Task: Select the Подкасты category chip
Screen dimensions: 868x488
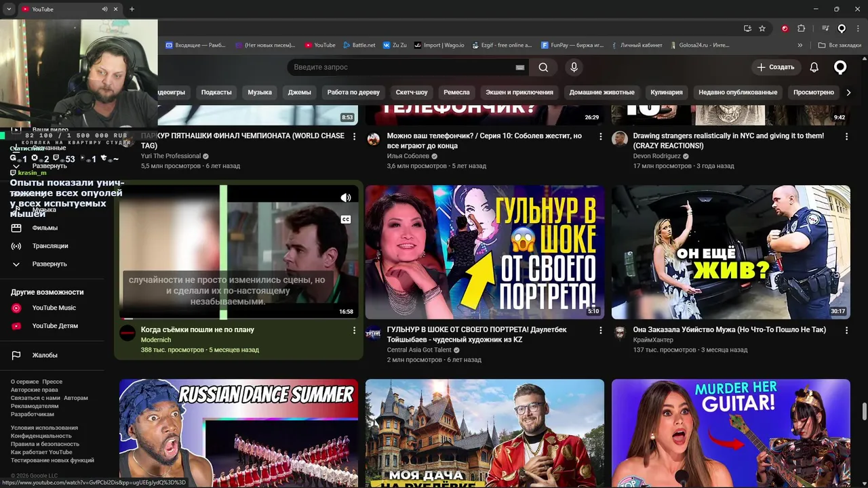Action: 216,92
